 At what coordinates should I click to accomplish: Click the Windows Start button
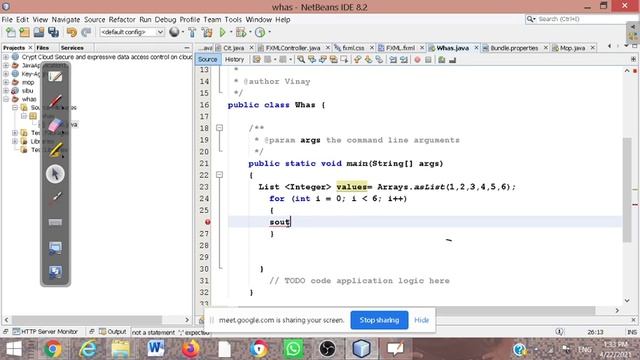click(14, 349)
